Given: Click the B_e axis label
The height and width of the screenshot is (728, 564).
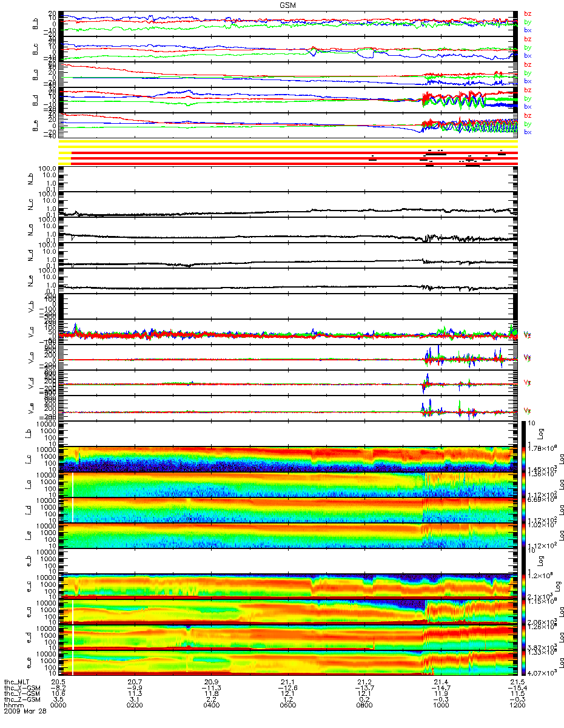Looking at the screenshot, I should [x=35, y=126].
